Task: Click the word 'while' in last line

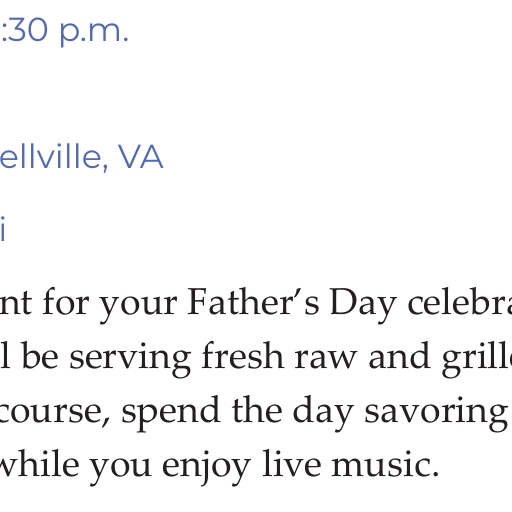Action: coord(39,464)
